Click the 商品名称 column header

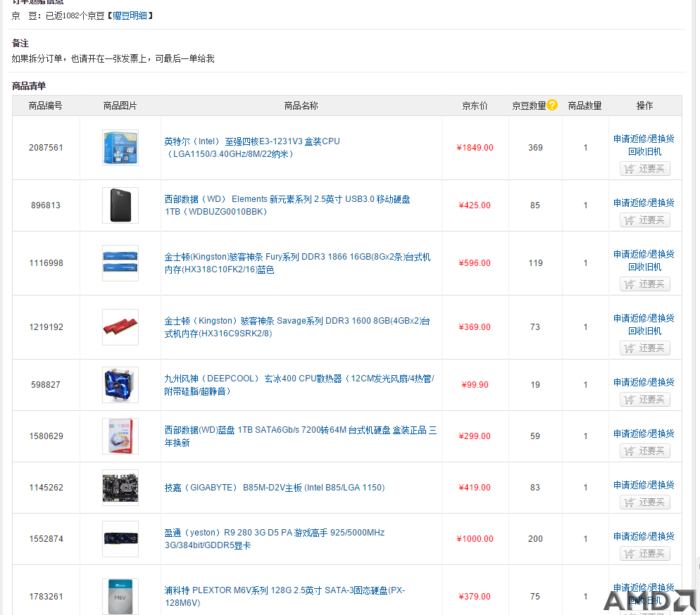pyautogui.click(x=301, y=106)
